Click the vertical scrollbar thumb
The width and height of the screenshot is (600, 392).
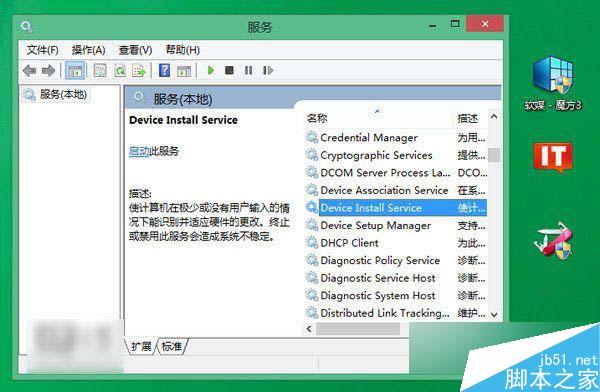(x=494, y=155)
